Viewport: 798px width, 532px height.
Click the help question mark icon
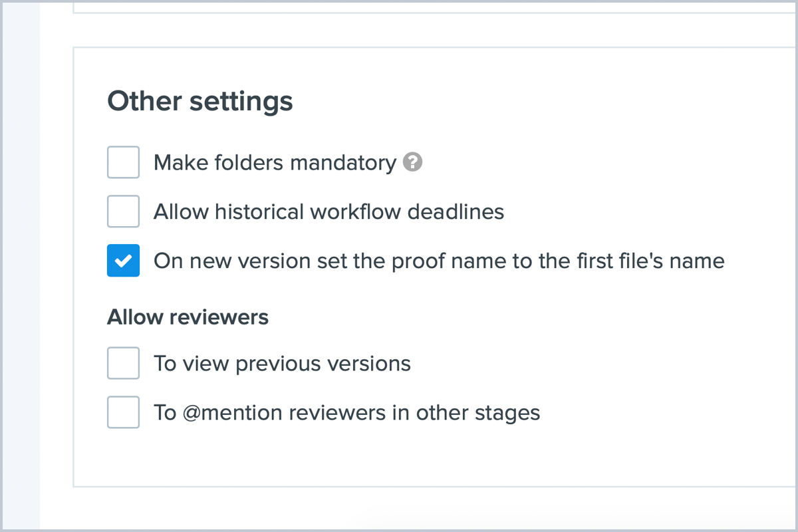click(x=413, y=162)
